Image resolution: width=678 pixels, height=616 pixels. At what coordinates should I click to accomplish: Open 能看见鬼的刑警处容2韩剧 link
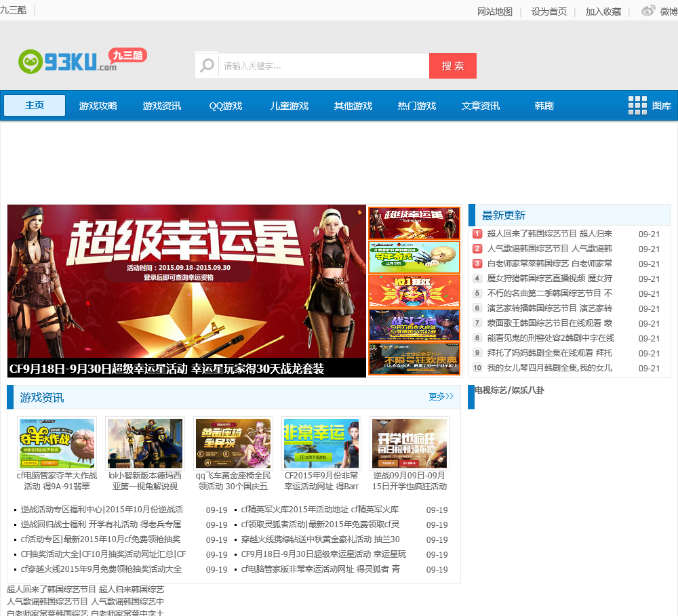click(551, 338)
